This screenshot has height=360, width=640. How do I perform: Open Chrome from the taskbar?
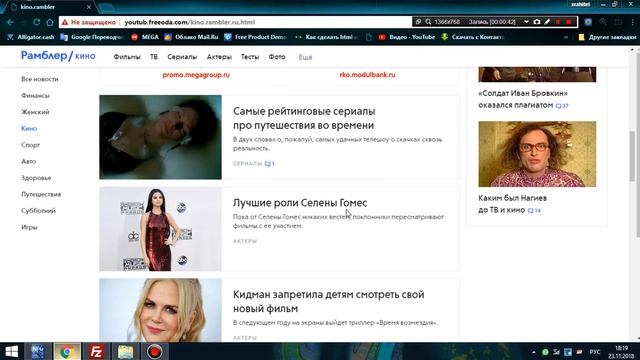tap(67, 351)
